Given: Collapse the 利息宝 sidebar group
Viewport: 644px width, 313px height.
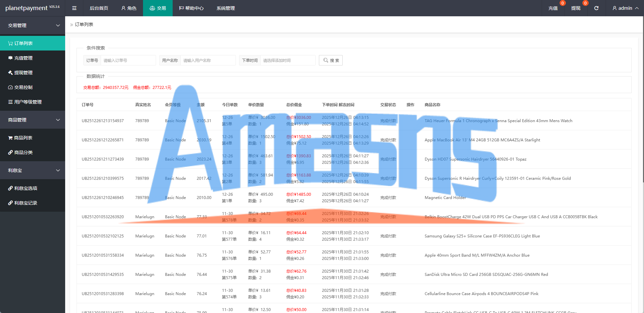Looking at the screenshot, I should [33, 170].
